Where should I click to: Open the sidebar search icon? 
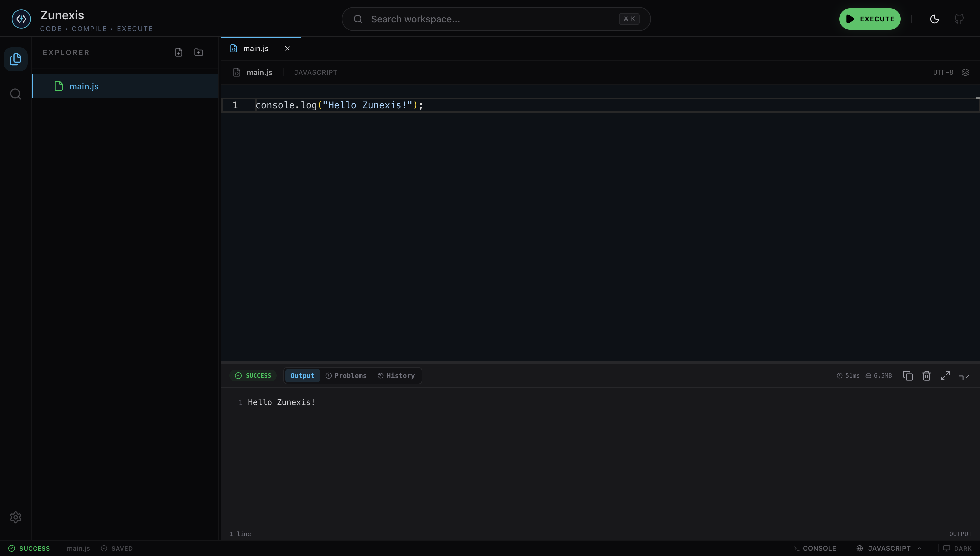pos(16,94)
